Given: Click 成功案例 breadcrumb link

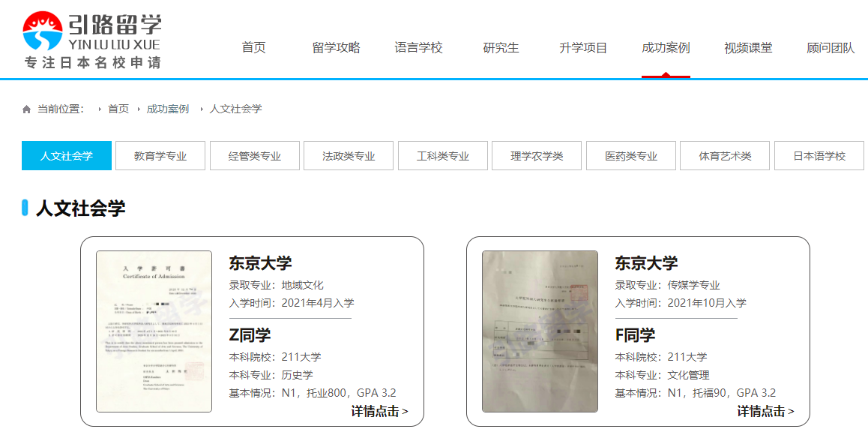Looking at the screenshot, I should pos(168,109).
